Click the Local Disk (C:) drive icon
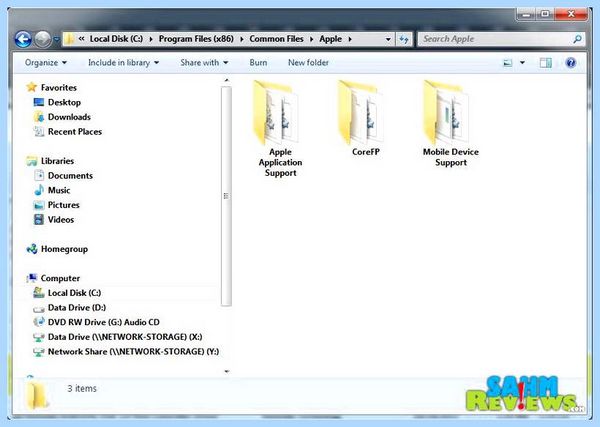This screenshot has height=427, width=600. tap(39, 293)
